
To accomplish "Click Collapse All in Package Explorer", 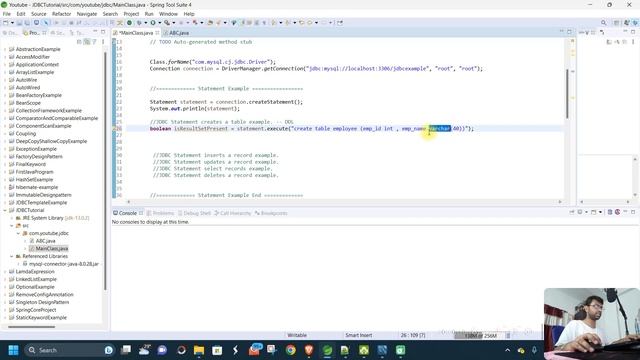I will click(79, 42).
